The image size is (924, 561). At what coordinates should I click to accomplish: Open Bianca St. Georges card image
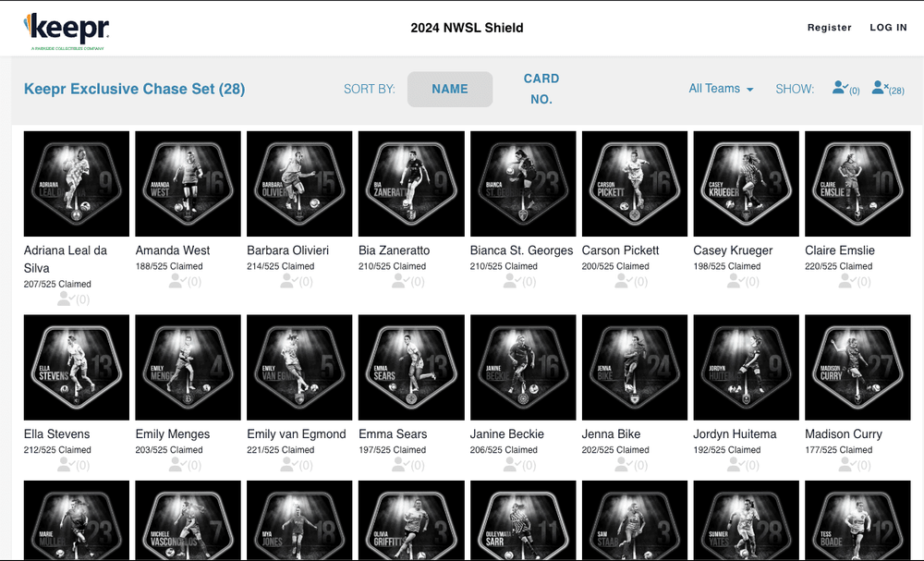523,184
